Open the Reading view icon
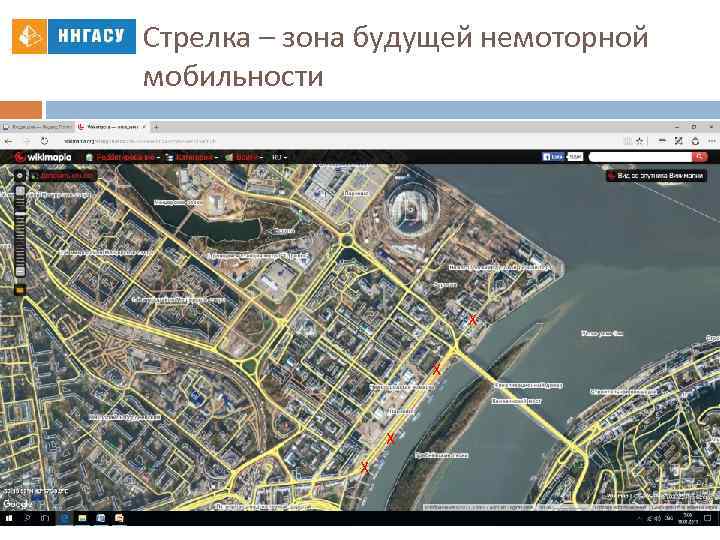 pos(627,141)
